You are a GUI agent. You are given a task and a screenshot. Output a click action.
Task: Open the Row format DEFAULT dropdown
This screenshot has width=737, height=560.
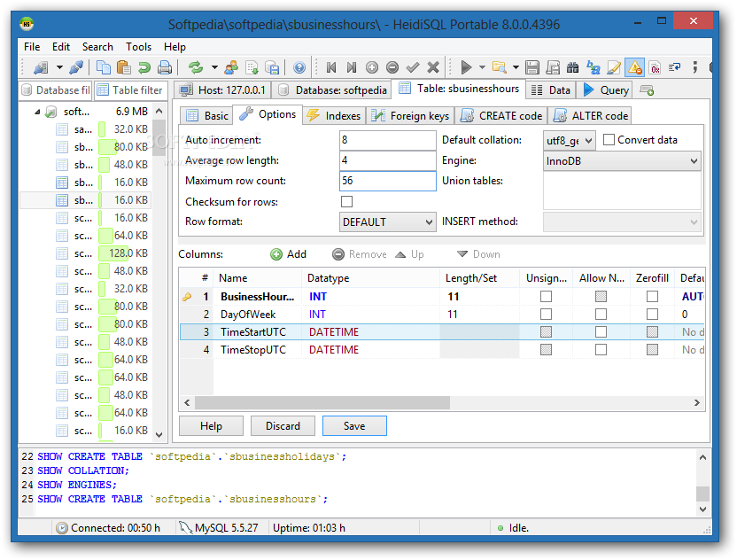(x=387, y=222)
